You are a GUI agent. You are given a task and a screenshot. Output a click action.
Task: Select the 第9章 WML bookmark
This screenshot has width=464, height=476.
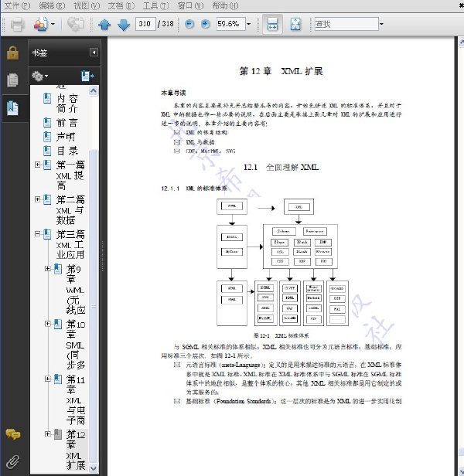coord(76,290)
